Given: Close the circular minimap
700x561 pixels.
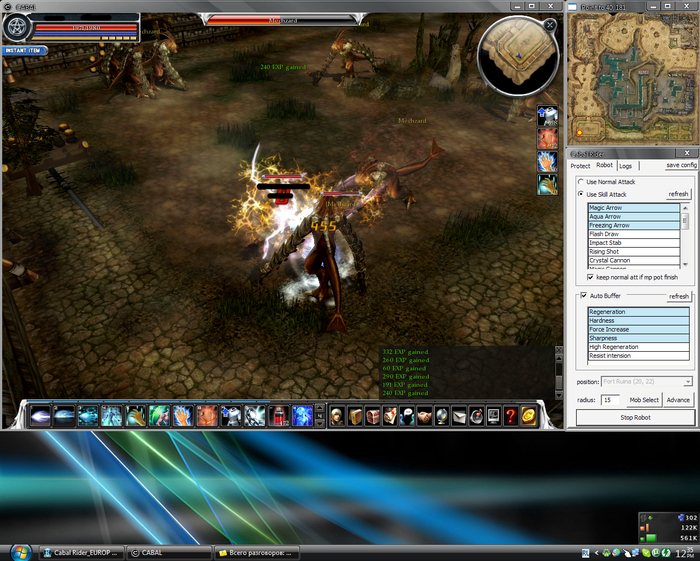Looking at the screenshot, I should [x=550, y=25].
